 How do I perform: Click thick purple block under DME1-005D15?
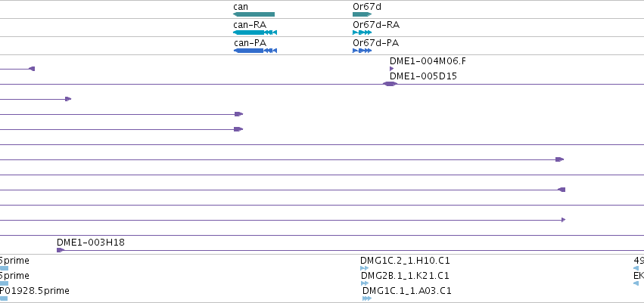pos(390,84)
